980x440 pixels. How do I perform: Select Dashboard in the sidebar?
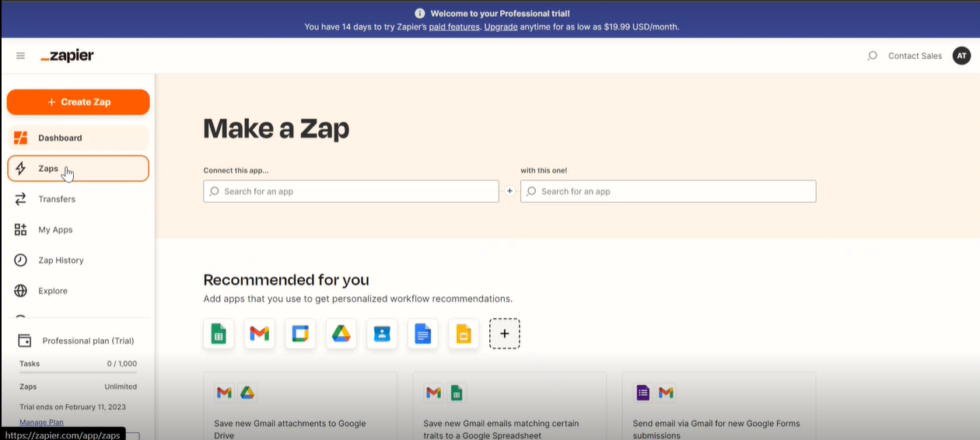coord(78,138)
